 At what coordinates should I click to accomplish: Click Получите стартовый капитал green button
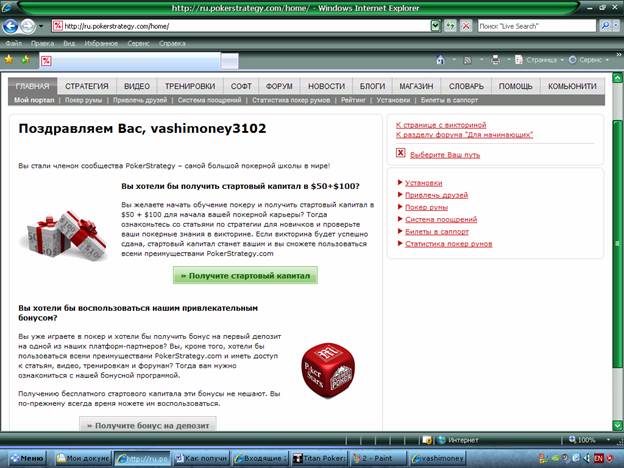(245, 275)
